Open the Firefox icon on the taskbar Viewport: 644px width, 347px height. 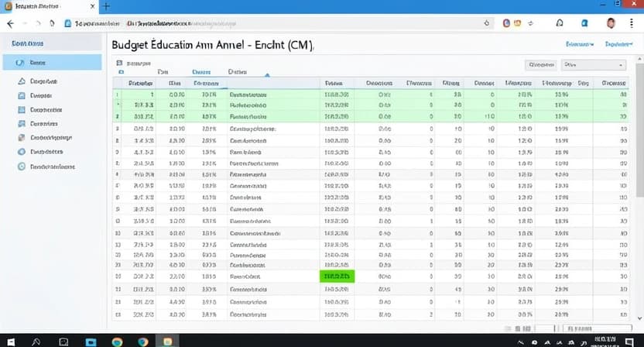[x=143, y=342]
